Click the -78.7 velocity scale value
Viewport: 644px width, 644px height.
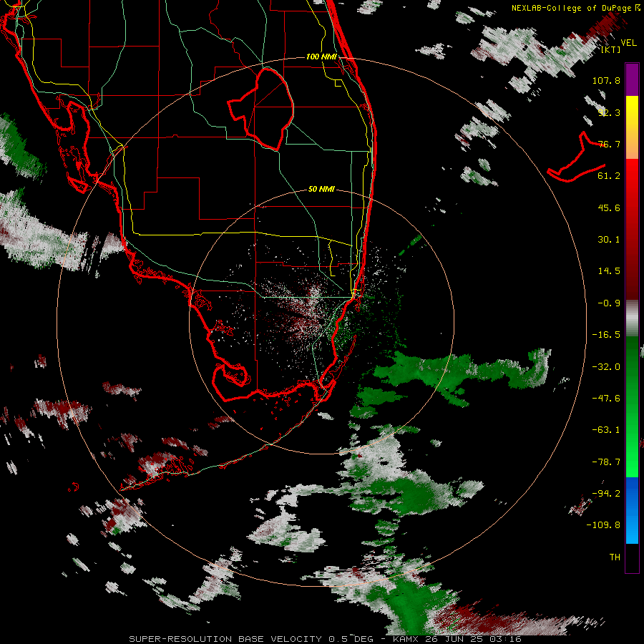click(x=606, y=462)
